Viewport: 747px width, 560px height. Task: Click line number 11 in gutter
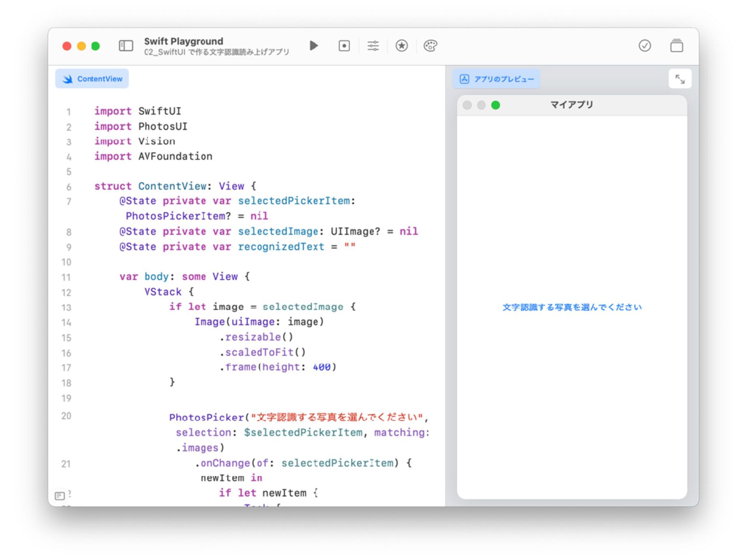66,277
